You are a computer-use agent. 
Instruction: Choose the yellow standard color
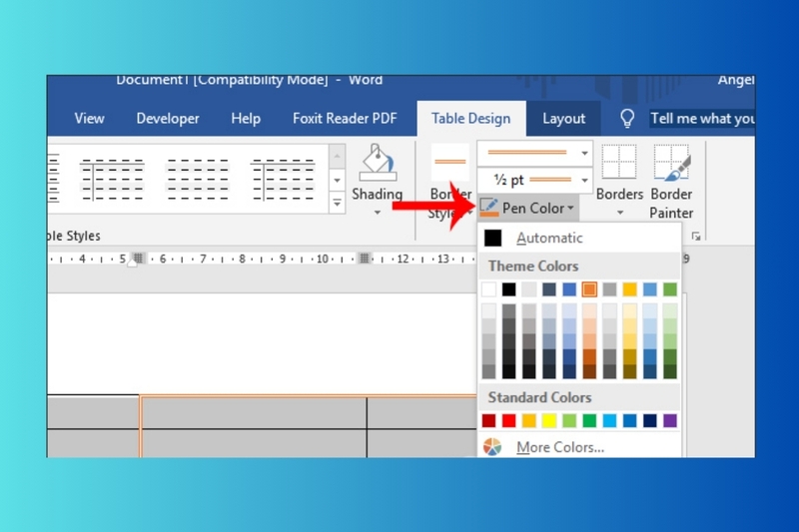point(549,420)
